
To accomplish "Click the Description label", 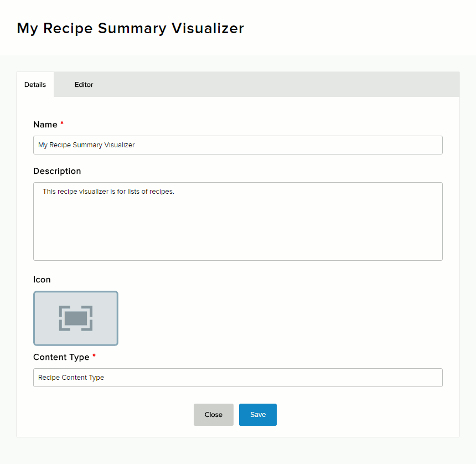I will pos(57,171).
